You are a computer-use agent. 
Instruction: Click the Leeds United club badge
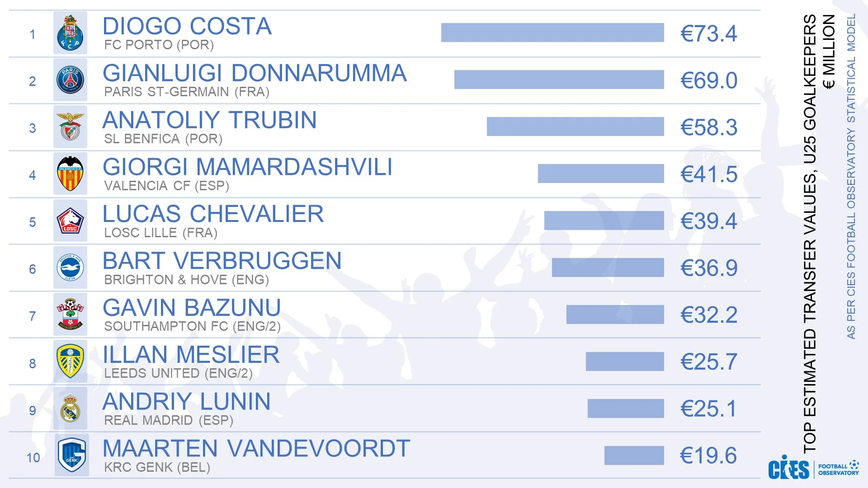click(70, 362)
